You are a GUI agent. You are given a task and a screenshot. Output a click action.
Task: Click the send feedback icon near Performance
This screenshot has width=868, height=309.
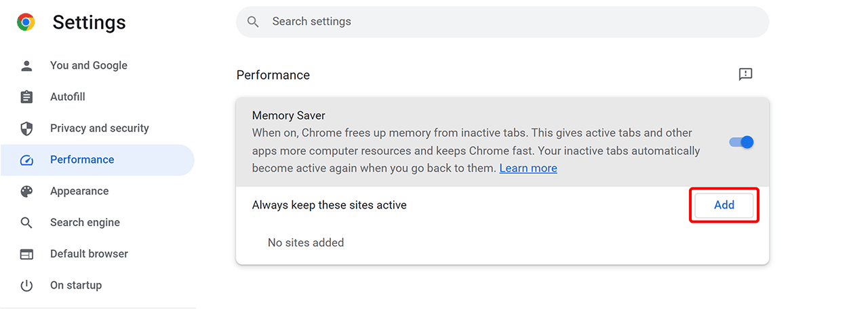pyautogui.click(x=745, y=75)
